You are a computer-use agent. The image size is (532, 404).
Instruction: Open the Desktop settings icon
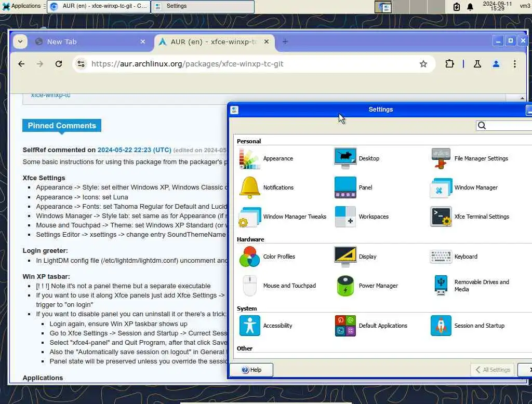click(345, 158)
